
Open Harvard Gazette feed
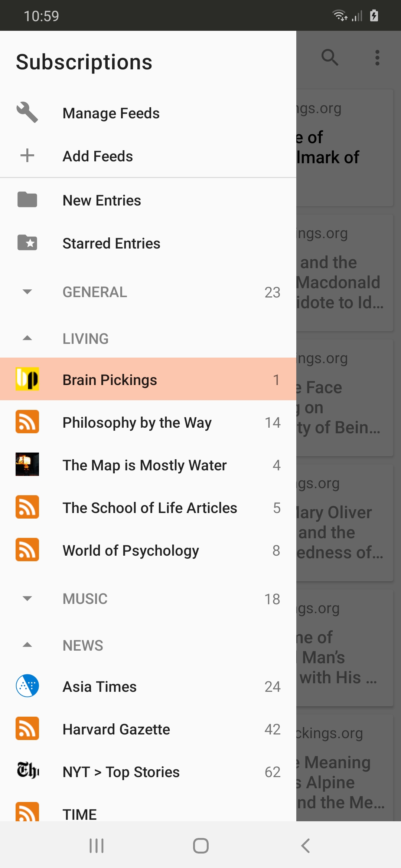coord(148,729)
